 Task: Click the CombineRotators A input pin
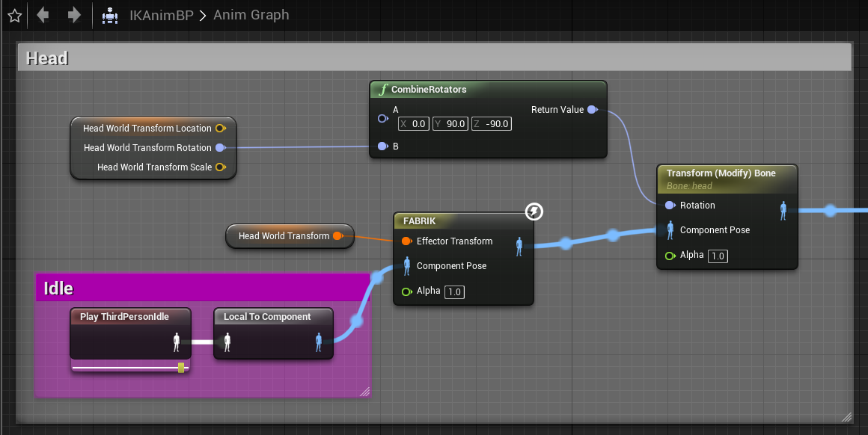382,118
